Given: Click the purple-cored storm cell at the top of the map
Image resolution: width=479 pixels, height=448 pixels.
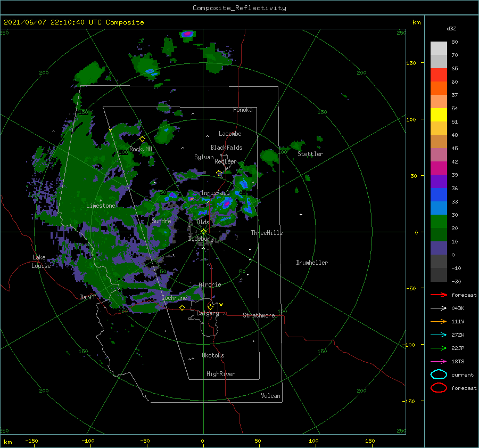Looking at the screenshot, I should tap(187, 34).
